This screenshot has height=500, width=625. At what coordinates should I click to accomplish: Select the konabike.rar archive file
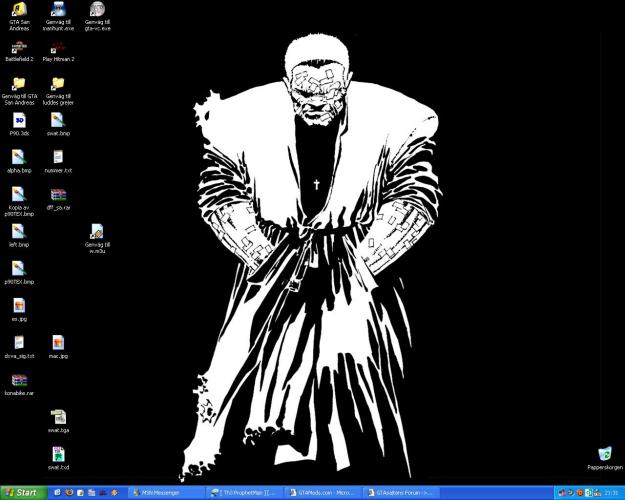pos(19,380)
